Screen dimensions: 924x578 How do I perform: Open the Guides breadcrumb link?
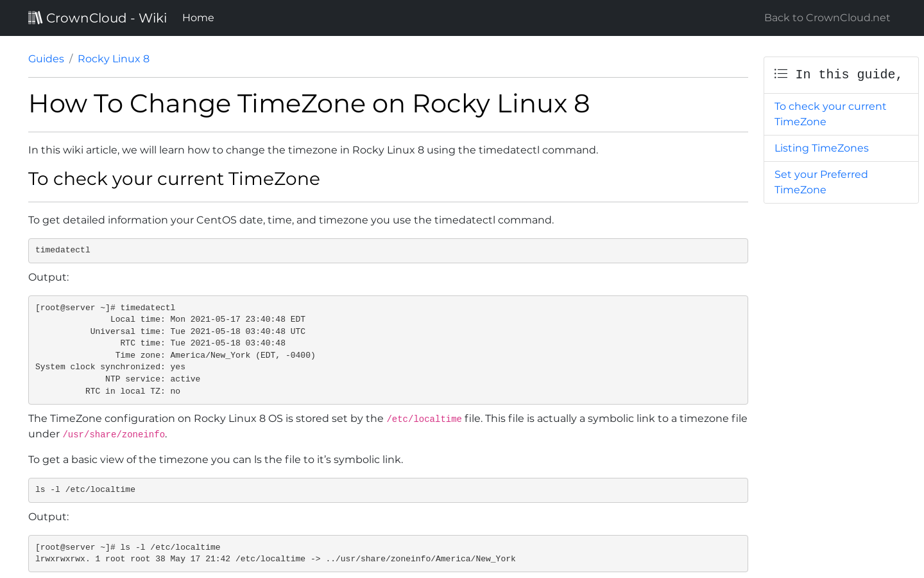[46, 58]
